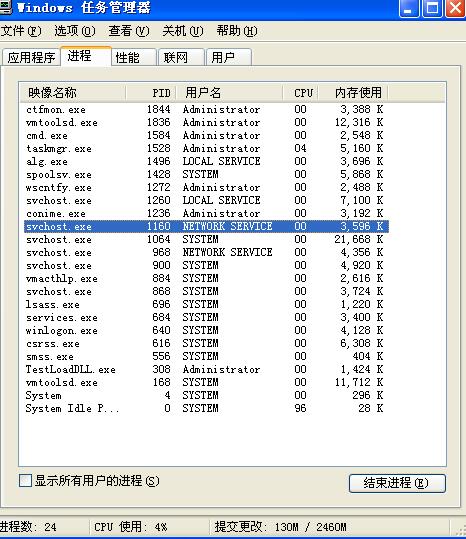
Task: Open the 关机(U) menu
Action: click(183, 31)
